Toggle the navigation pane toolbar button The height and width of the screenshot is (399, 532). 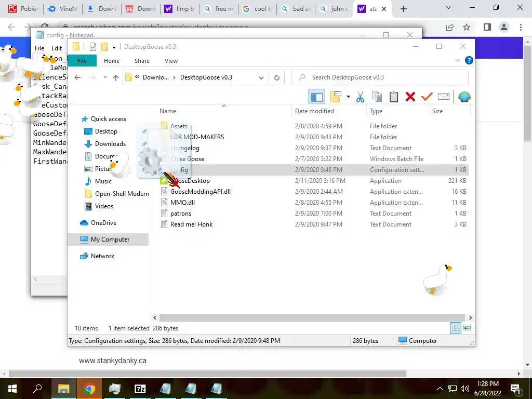coord(316,97)
